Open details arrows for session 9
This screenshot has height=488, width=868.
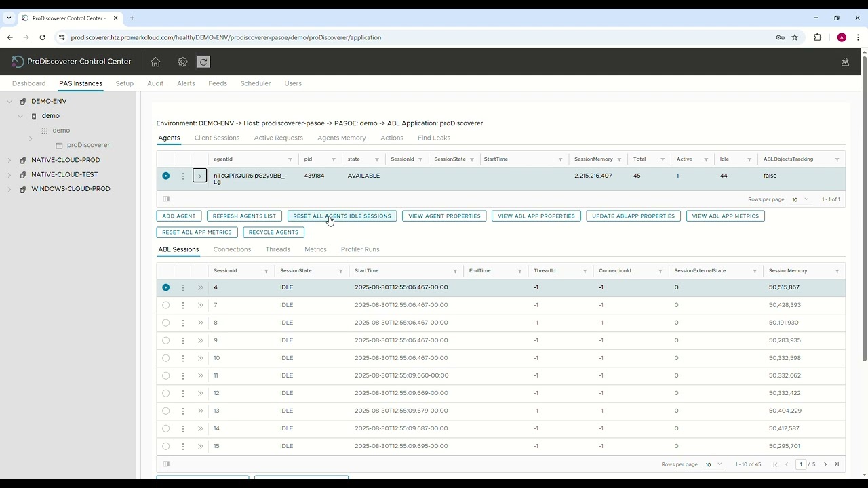[x=200, y=340]
